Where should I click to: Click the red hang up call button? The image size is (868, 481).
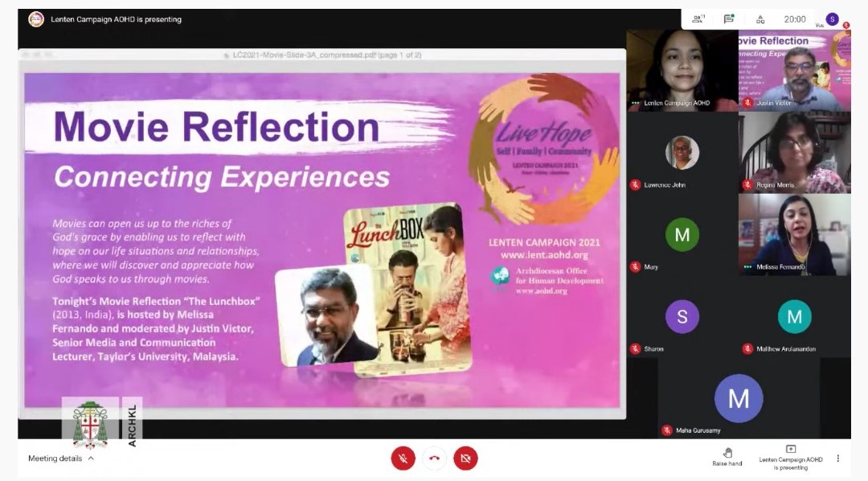click(434, 458)
